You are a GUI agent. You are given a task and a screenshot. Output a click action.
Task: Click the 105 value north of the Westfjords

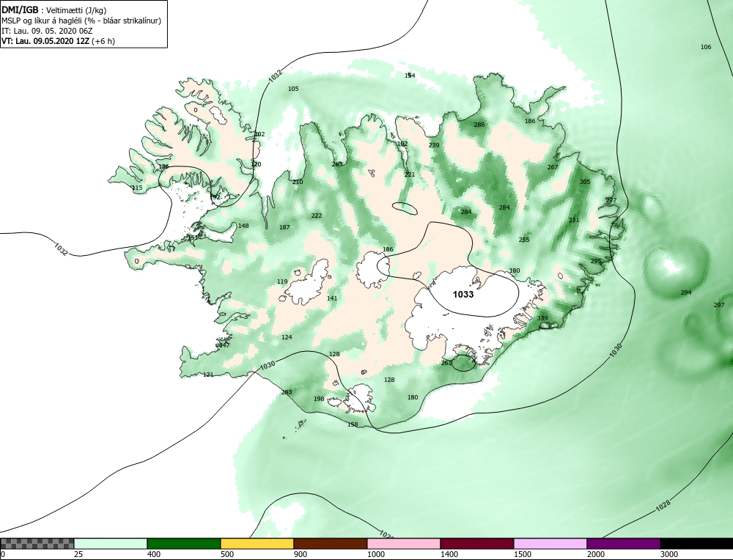[293, 89]
